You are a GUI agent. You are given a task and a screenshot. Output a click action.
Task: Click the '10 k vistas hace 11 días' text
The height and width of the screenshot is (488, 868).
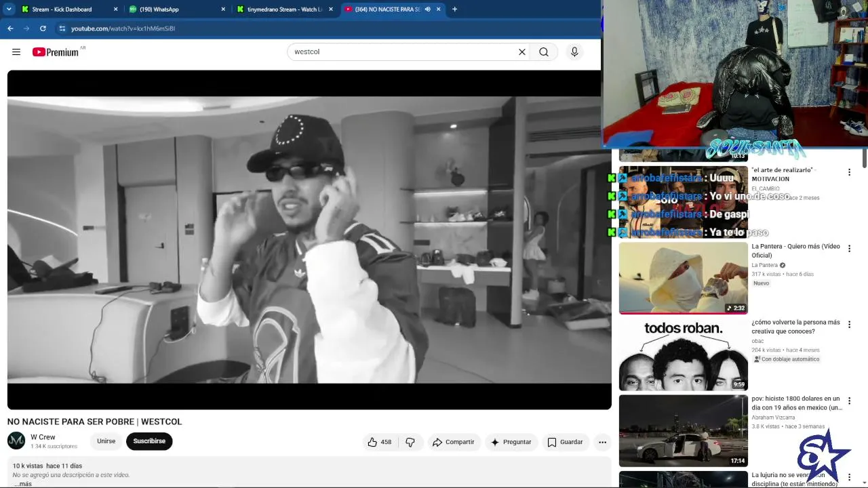pyautogui.click(x=47, y=466)
